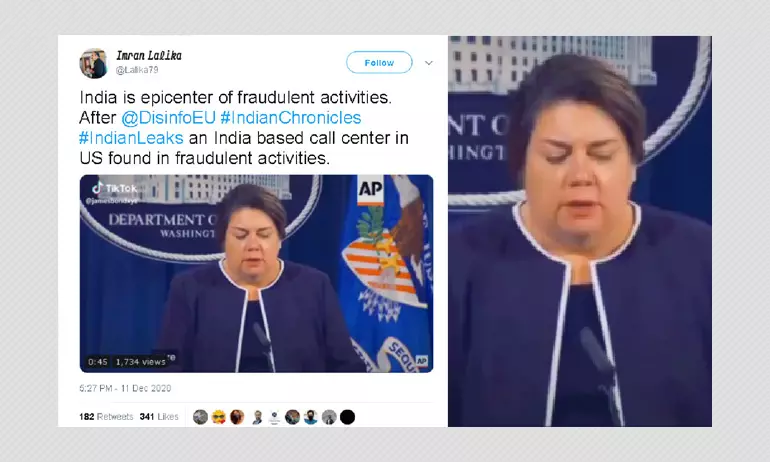Viewport: 770px width, 462px height.
Task: Click the solid black liker avatar
Action: (347, 417)
